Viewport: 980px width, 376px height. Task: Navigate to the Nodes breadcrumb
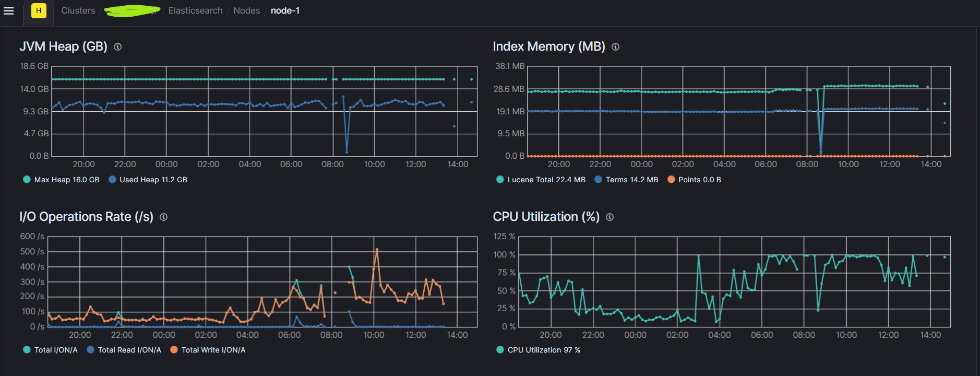[246, 10]
